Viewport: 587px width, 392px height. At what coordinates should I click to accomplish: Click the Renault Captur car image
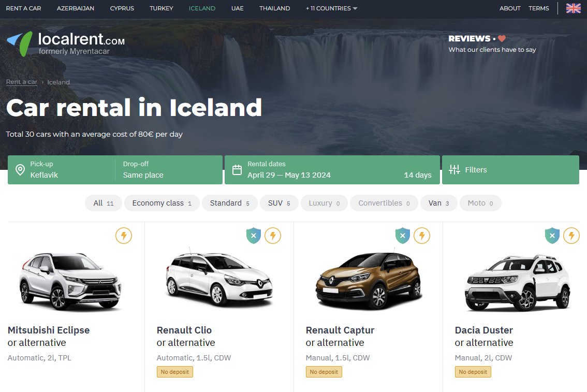tap(369, 281)
